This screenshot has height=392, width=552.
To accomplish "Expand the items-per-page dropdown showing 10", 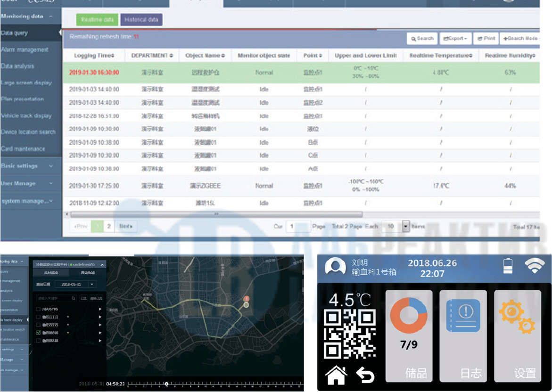I will (406, 227).
